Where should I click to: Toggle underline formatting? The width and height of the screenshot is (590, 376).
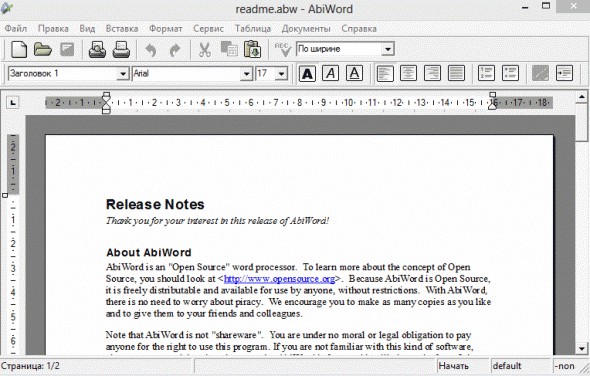(x=354, y=73)
